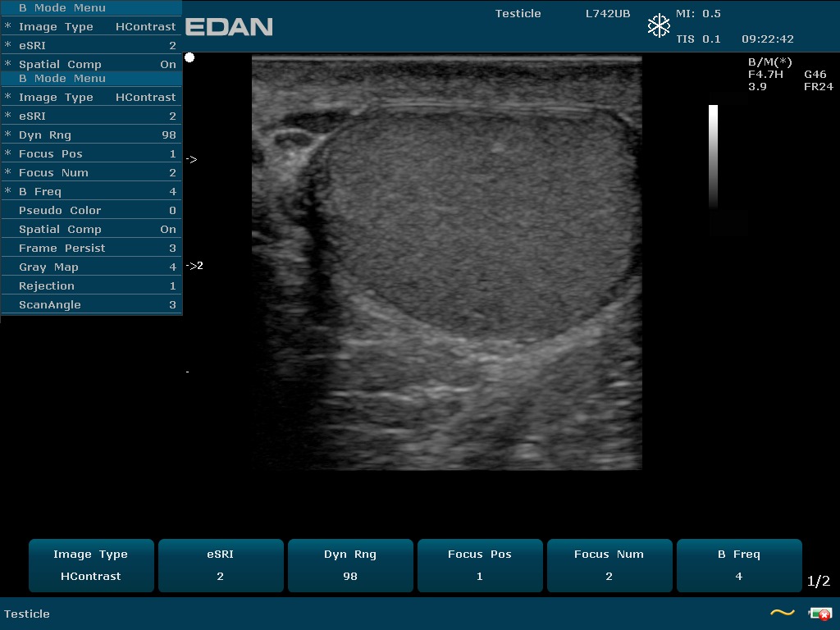Click the snowflake freeze icon
Viewport: 840px width, 630px height.
point(659,26)
